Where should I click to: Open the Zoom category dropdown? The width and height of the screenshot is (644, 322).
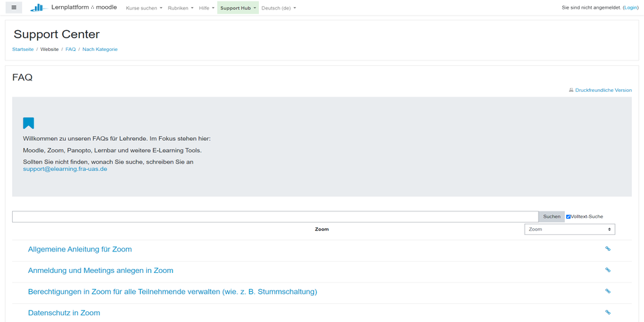click(x=570, y=229)
